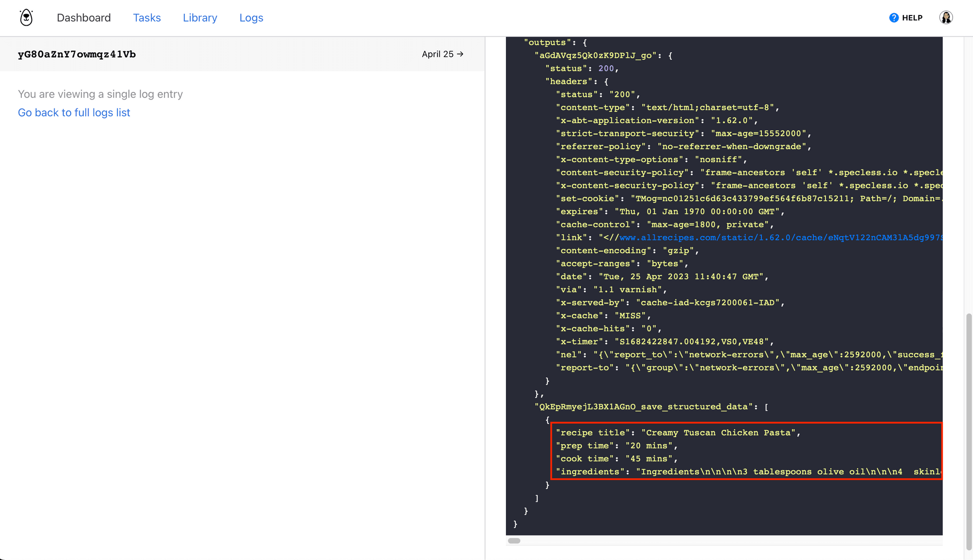
Task: Click the Browsing Penguin logo icon
Action: [x=25, y=17]
